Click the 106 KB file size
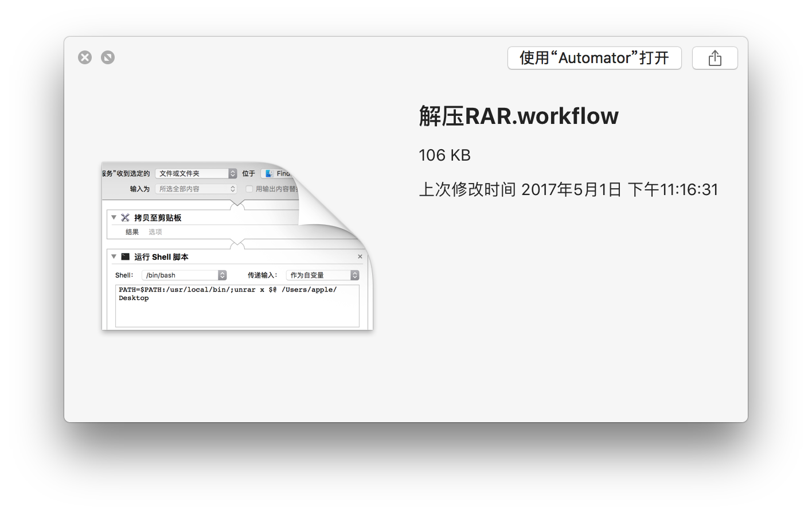 (444, 155)
